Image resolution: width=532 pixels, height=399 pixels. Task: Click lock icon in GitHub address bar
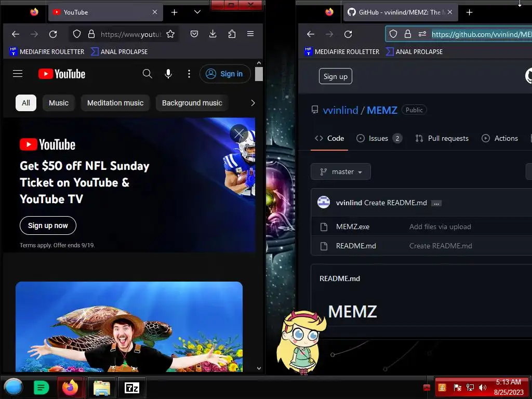[x=407, y=34]
